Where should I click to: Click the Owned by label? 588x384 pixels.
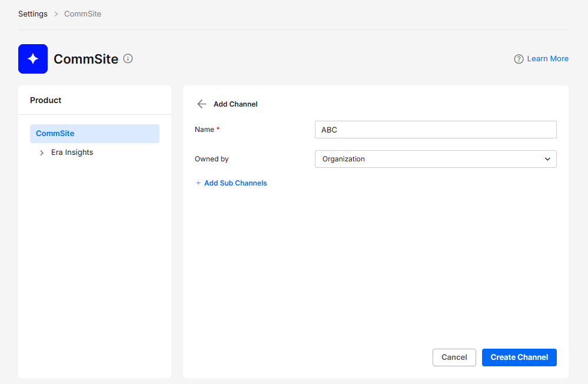(211, 159)
